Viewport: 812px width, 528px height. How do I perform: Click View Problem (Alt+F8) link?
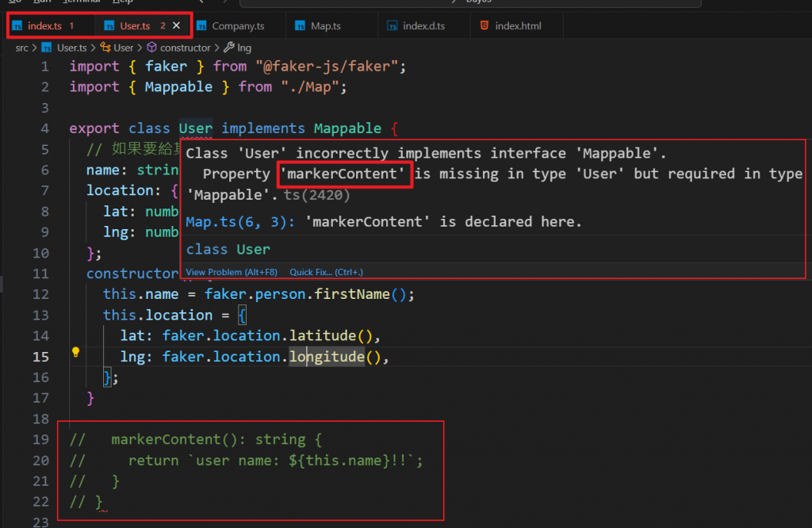[232, 272]
